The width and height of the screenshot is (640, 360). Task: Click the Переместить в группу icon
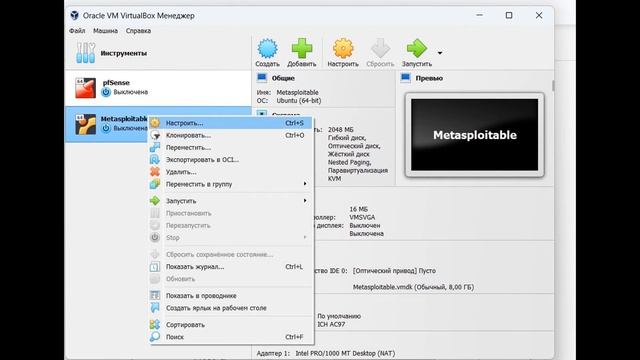pos(155,184)
